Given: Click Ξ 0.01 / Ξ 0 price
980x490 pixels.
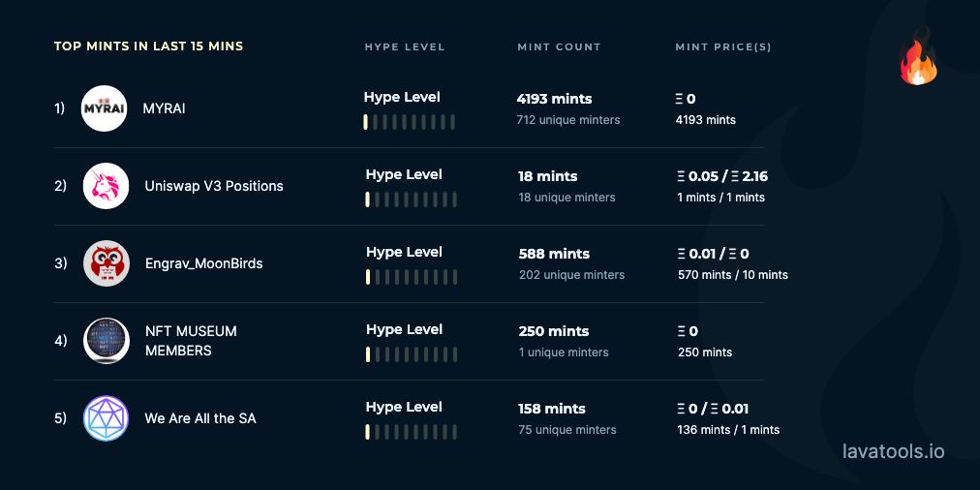Looking at the screenshot, I should [713, 254].
